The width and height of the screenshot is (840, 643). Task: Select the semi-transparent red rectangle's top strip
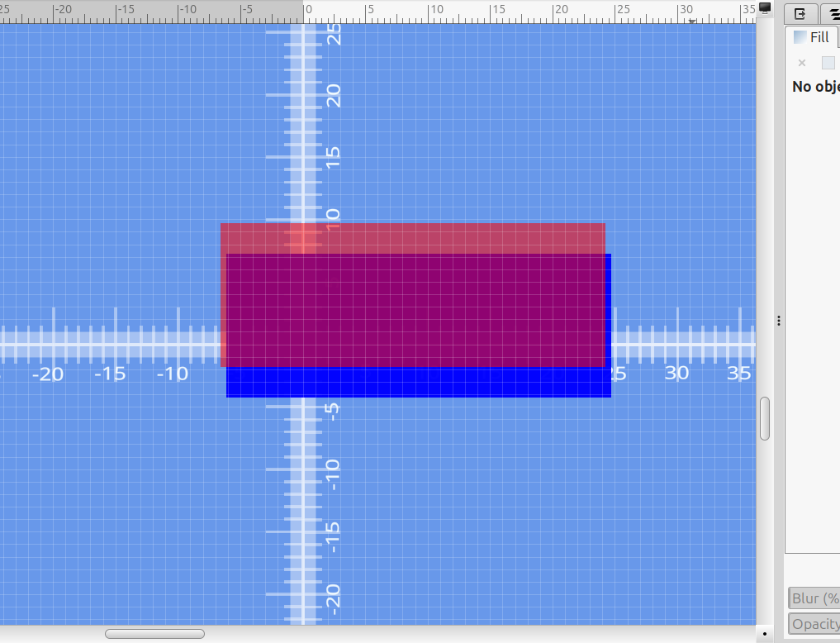pos(413,238)
